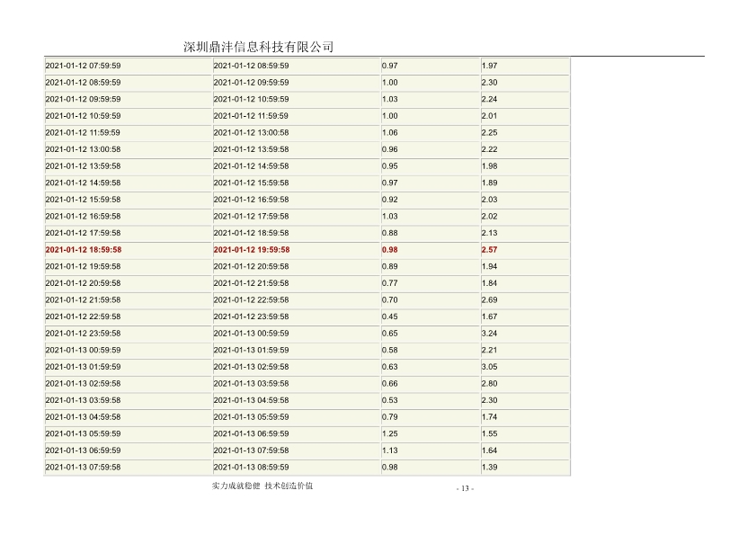Click the footer slogan 实力成就稳健 技术创造价值
The height and width of the screenshot is (535, 756).
click(262, 486)
